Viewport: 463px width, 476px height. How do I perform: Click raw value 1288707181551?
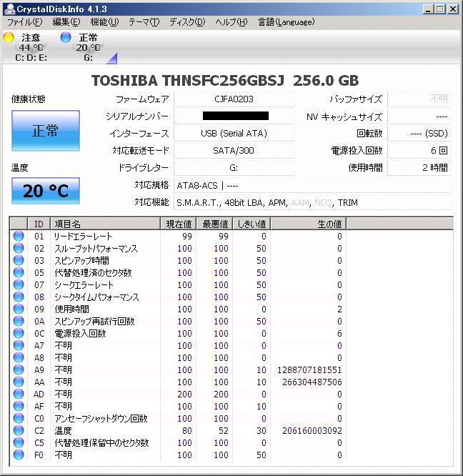click(309, 370)
